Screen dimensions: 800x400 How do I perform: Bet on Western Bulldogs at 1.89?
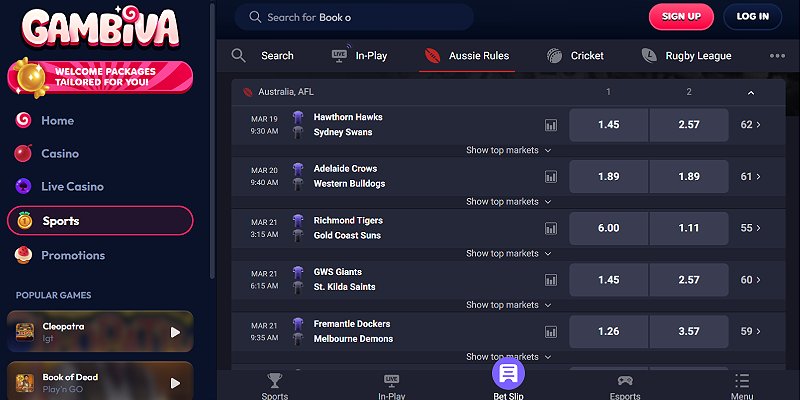[689, 177]
